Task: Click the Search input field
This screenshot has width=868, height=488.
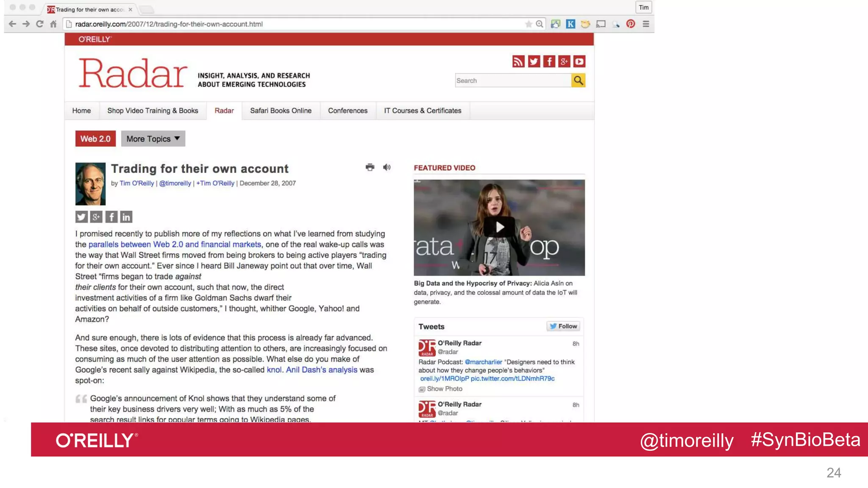Action: 513,80
